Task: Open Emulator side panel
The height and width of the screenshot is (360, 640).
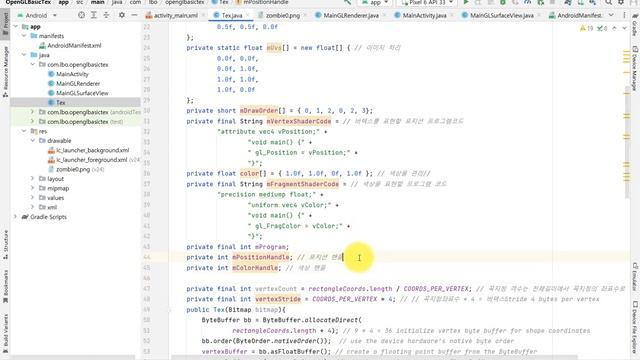Action: [x=635, y=276]
